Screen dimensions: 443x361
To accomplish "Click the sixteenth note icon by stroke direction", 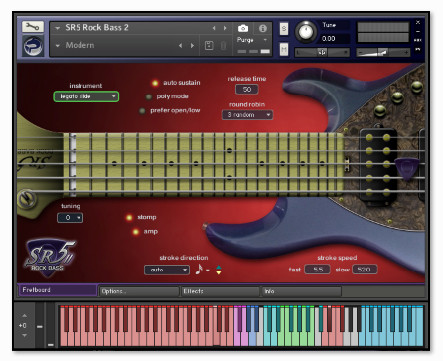I will 199,269.
